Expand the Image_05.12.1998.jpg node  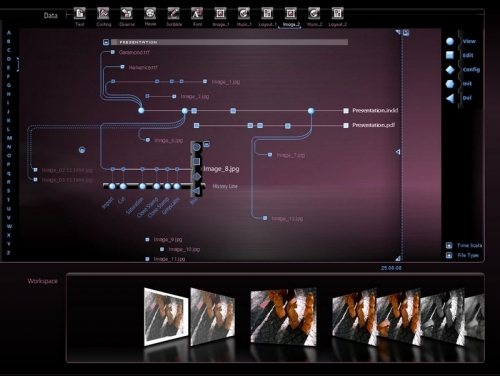(x=35, y=180)
